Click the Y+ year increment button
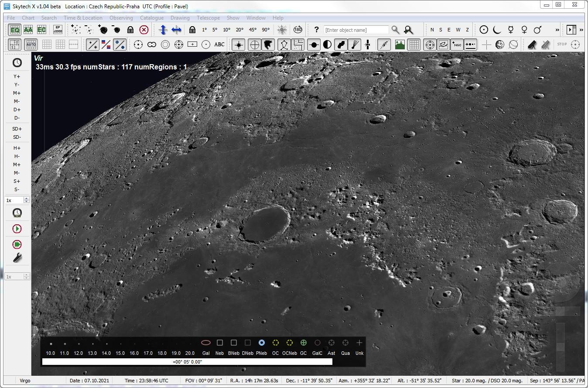Viewport: 588px width, 388px height. pyautogui.click(x=17, y=76)
